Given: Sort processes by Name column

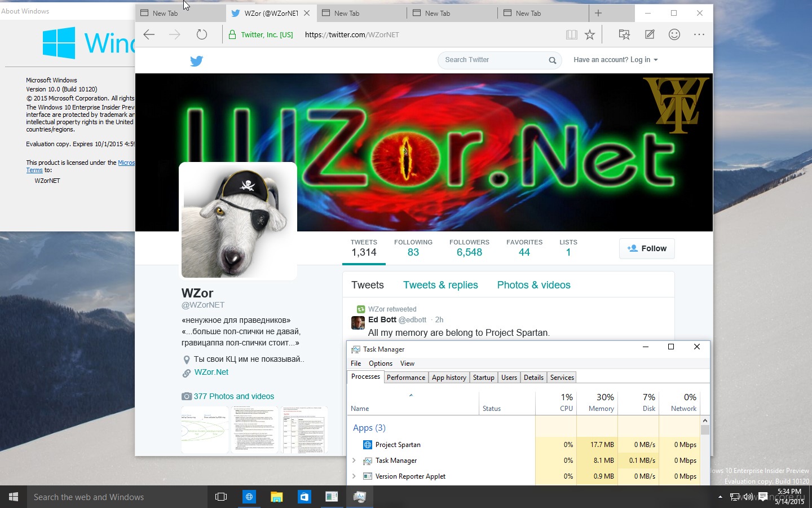Looking at the screenshot, I should [360, 409].
